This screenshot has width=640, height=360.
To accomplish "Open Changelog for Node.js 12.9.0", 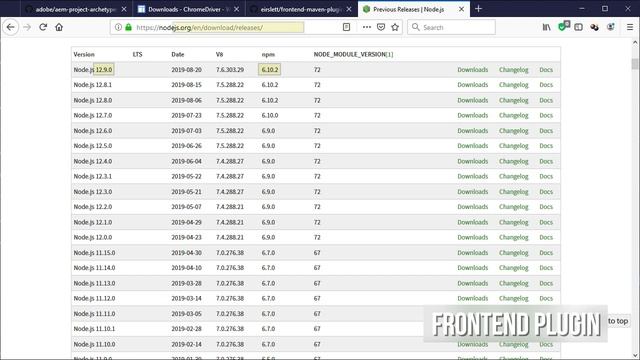I will pyautogui.click(x=513, y=70).
